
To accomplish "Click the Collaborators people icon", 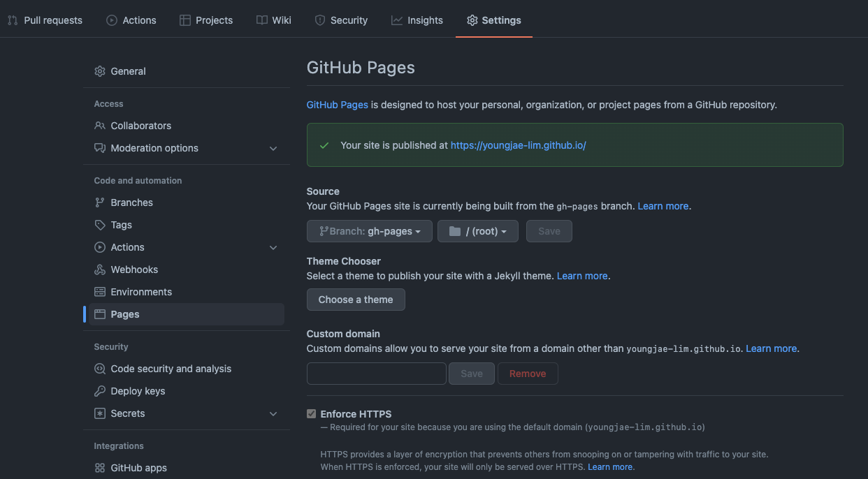I will point(100,126).
